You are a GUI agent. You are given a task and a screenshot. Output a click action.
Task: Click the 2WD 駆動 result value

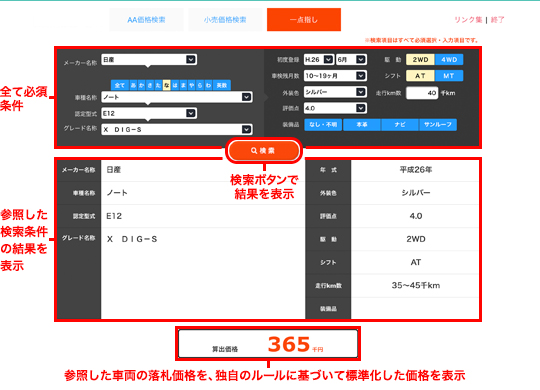[416, 239]
